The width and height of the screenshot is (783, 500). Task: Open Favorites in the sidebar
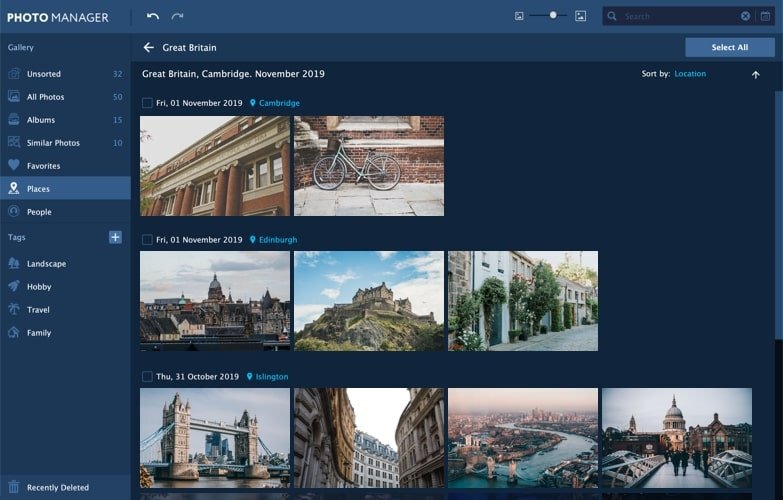43,166
